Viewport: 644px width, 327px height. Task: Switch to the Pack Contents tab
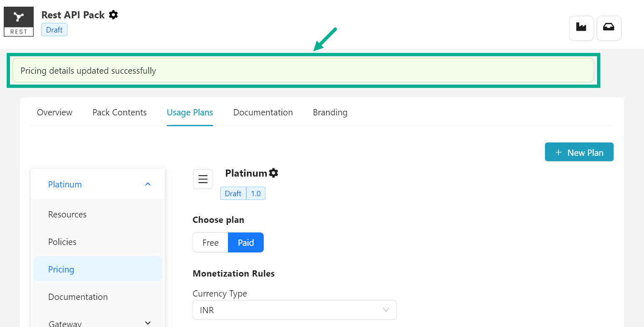coord(119,112)
